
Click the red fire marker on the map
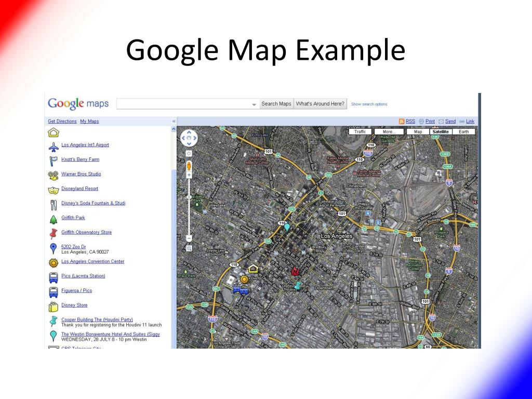click(x=295, y=271)
